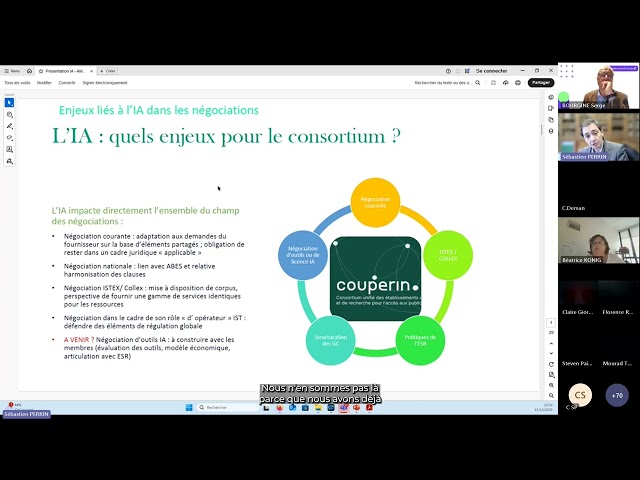
Task: Open Microsoft Teams in taskbar
Action: point(344,408)
